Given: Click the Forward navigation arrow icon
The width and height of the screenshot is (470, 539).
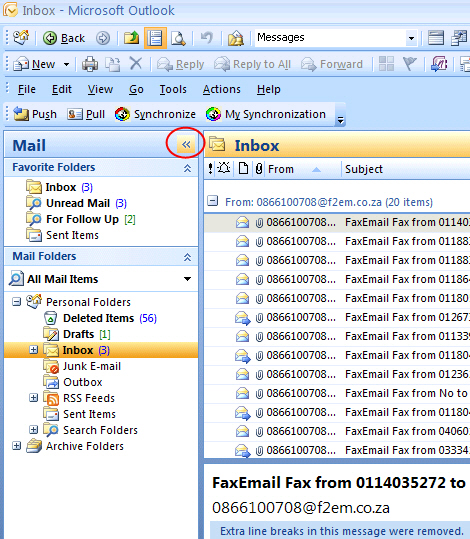Looking at the screenshot, I should 102,38.
